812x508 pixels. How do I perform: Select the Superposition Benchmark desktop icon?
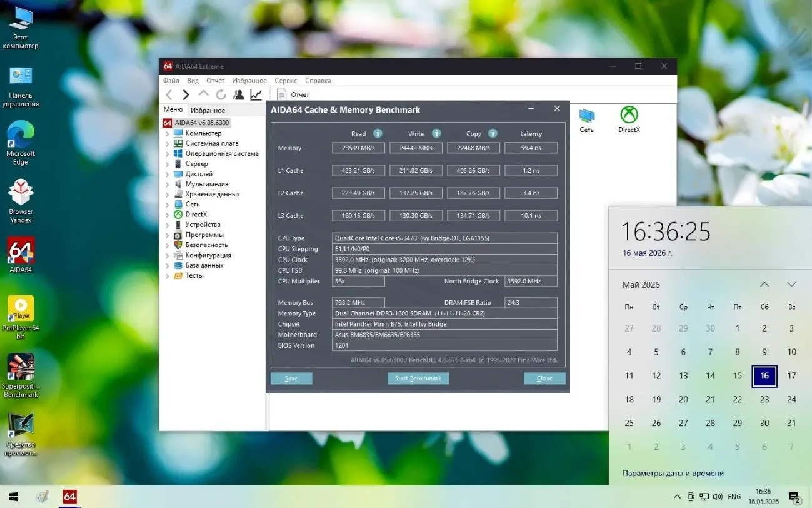pos(21,375)
